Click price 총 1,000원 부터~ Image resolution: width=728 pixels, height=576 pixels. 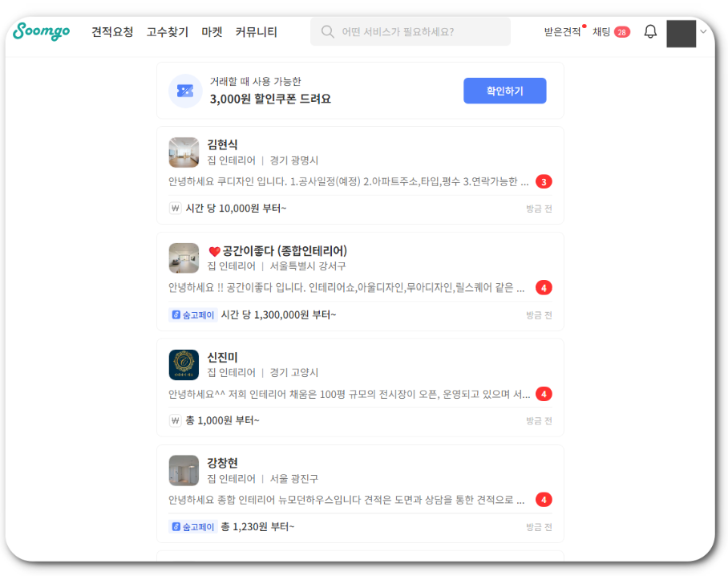pyautogui.click(x=222, y=421)
